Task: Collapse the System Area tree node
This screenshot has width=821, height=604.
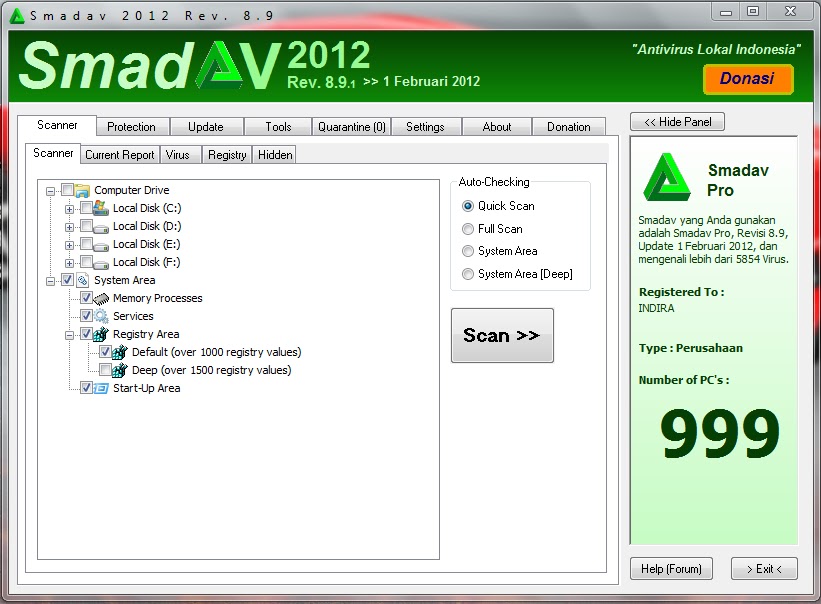Action: click(x=50, y=280)
